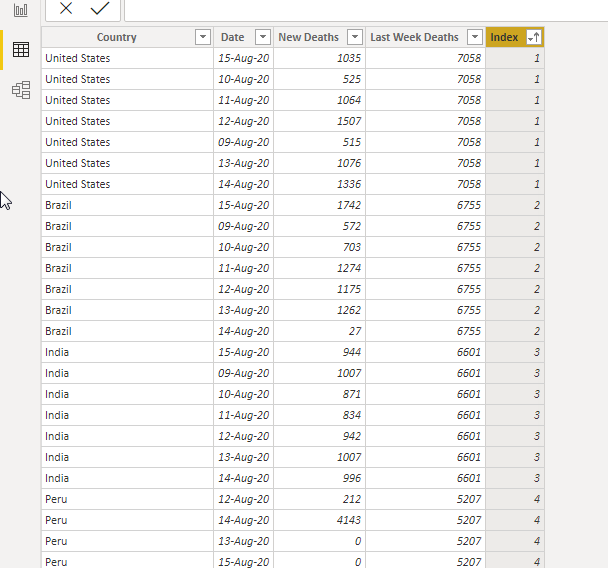Open Country column filter dropdown
Image resolution: width=608 pixels, height=568 pixels.
click(x=203, y=37)
